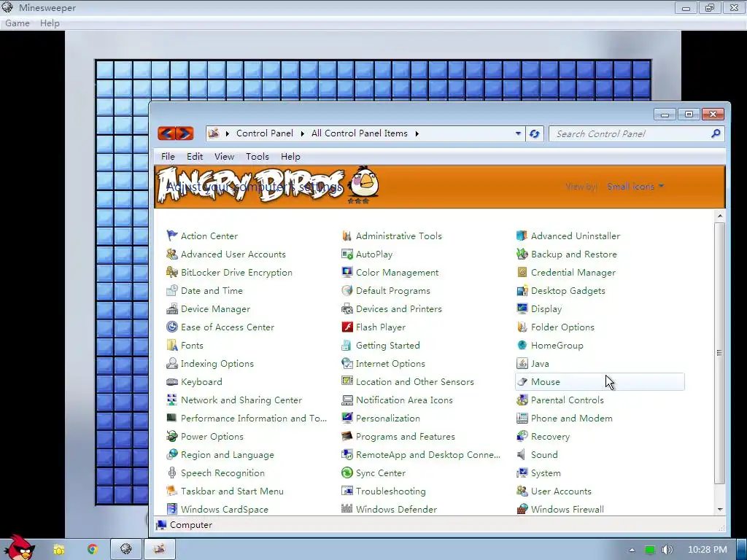Image resolution: width=747 pixels, height=560 pixels.
Task: Open the Java coffee cup icon
Action: [522, 363]
